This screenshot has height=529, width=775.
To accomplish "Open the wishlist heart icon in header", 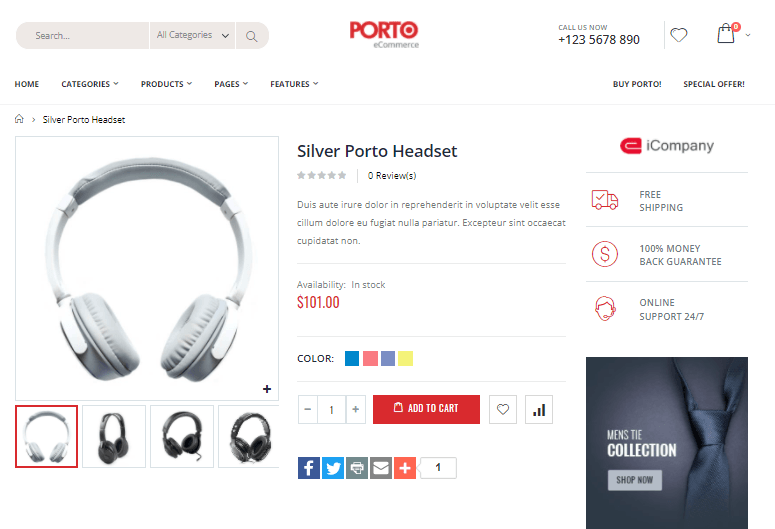I will pos(678,35).
